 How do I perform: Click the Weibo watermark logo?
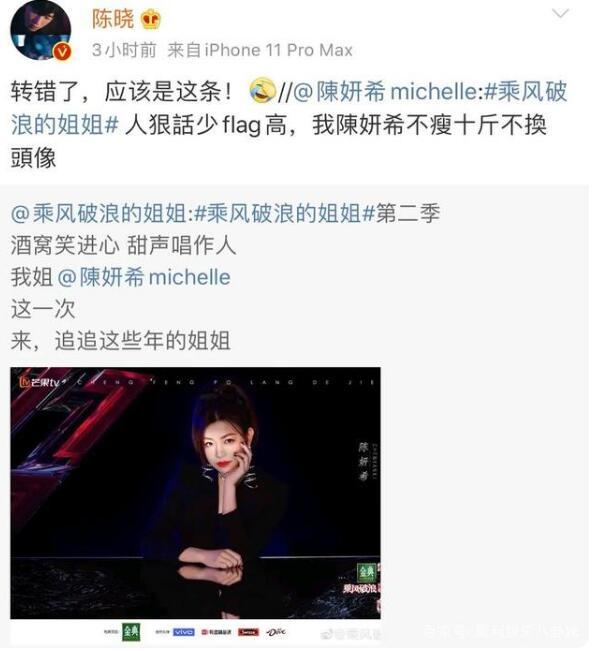coord(351,634)
